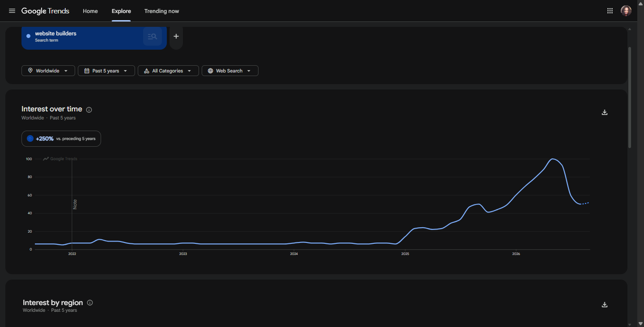The image size is (644, 327).
Task: Expand the Web Search dropdown
Action: pyautogui.click(x=230, y=71)
